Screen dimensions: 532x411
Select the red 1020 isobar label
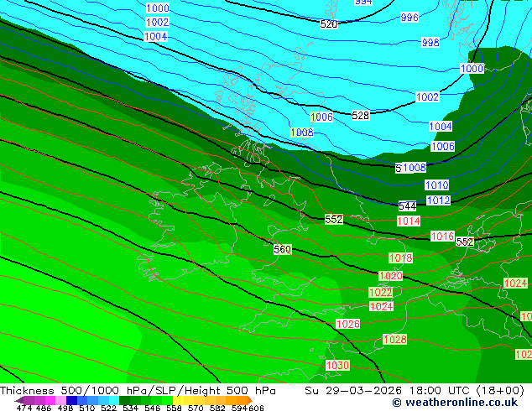tap(390, 276)
